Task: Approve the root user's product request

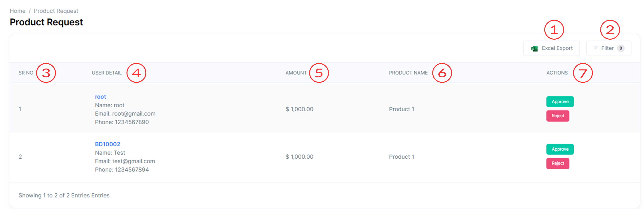Action: pos(560,102)
